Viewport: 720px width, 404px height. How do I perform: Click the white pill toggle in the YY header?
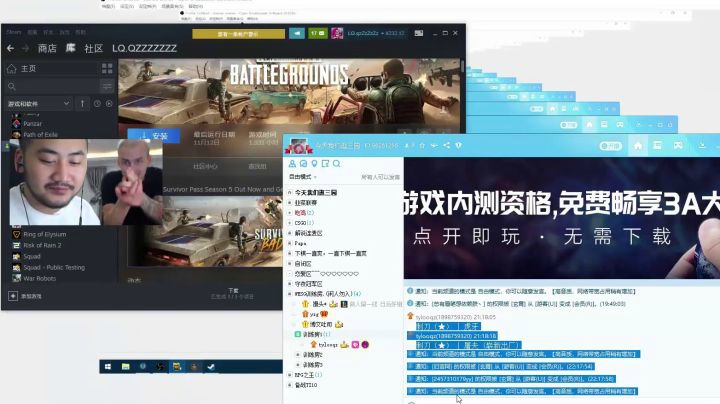[x=611, y=146]
